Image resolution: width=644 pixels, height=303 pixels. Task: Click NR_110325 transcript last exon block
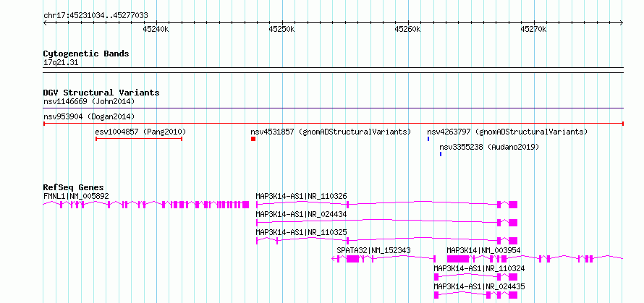coord(513,241)
